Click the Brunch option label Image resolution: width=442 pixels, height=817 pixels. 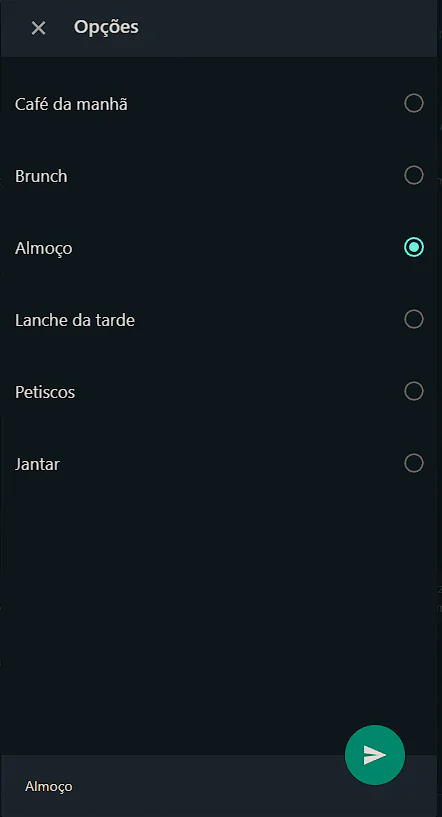click(x=41, y=176)
